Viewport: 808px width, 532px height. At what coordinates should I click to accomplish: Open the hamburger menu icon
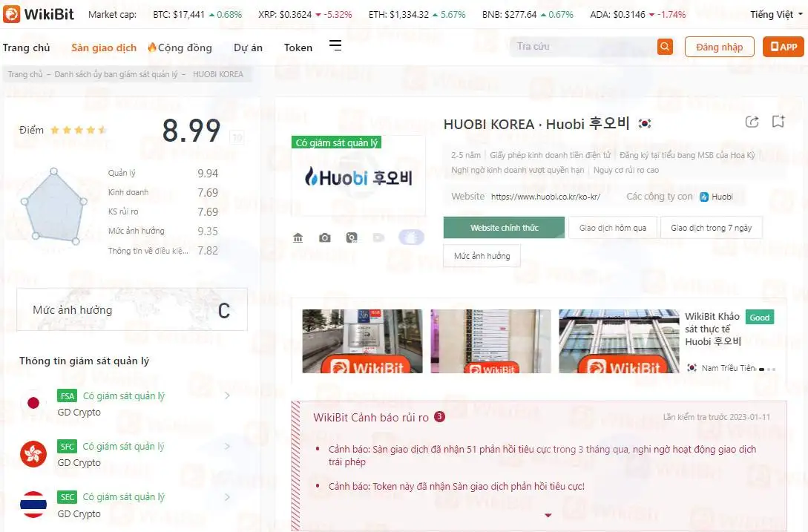tap(335, 46)
